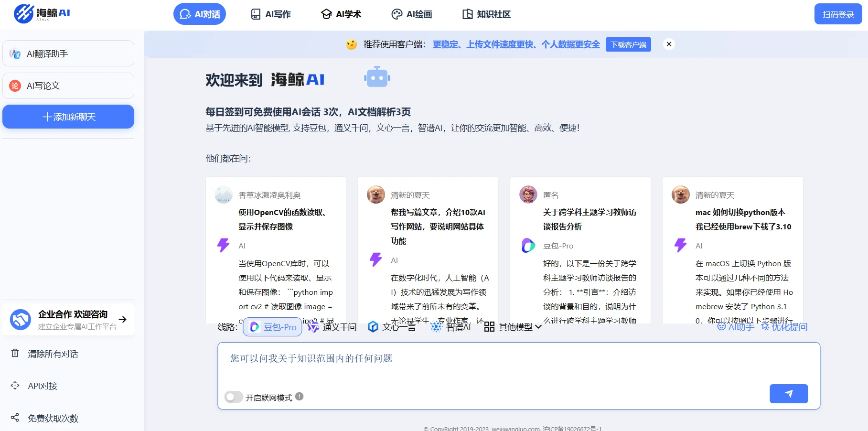Click the share icon for 免费获取次数
Viewport: 868px width, 431px height.
pyautogui.click(x=15, y=418)
